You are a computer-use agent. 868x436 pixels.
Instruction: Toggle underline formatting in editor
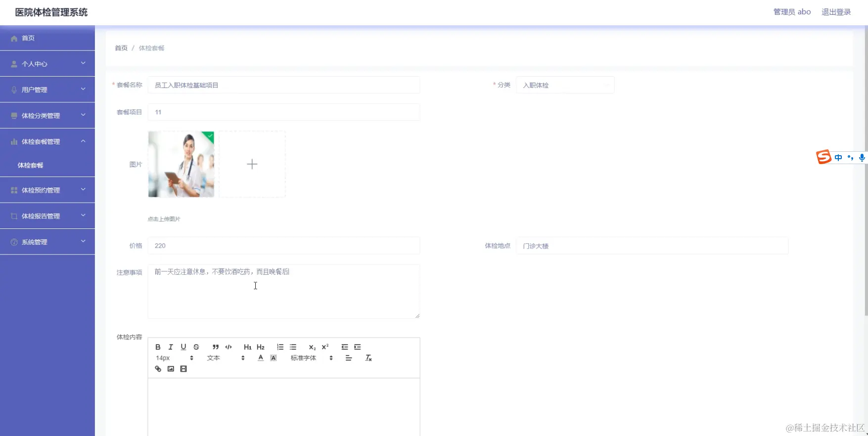[x=183, y=347]
